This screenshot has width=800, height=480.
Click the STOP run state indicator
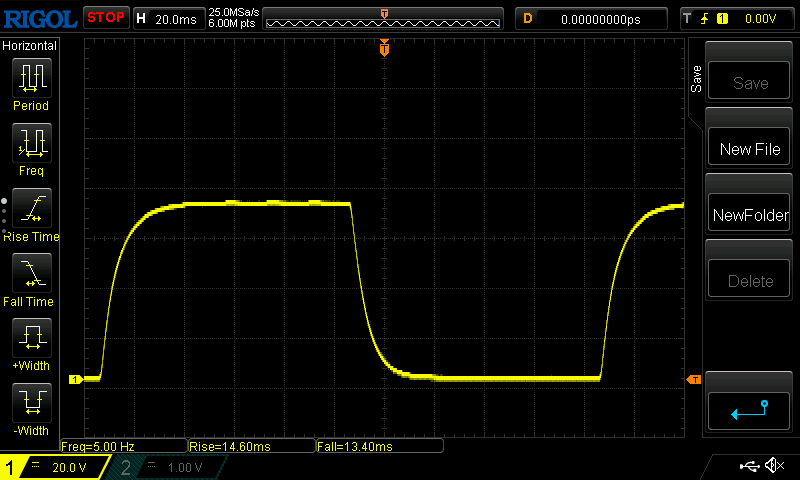coord(105,17)
